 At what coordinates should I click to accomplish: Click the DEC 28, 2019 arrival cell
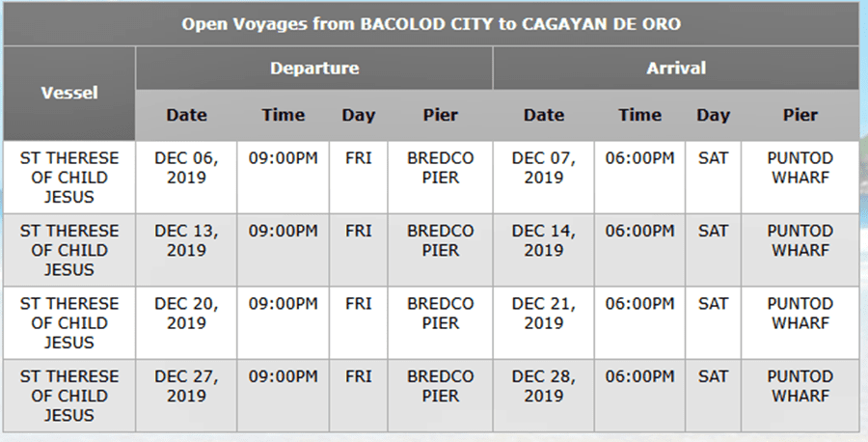coord(543,386)
